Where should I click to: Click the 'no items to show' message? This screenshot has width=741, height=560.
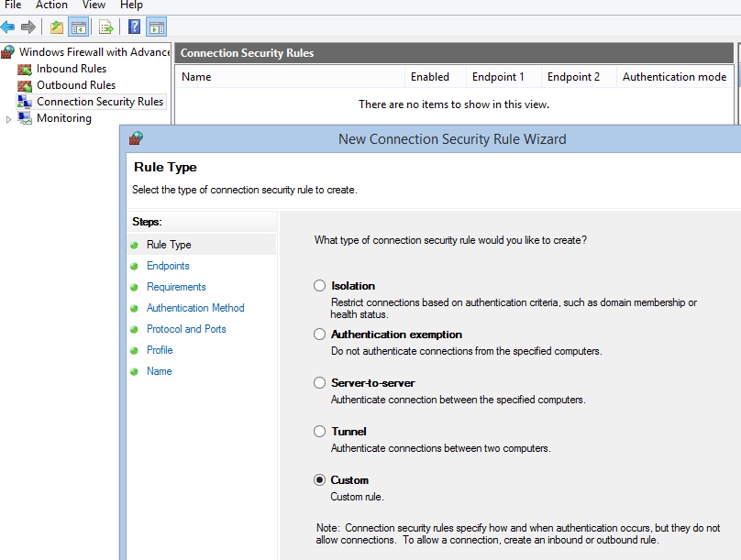454,104
